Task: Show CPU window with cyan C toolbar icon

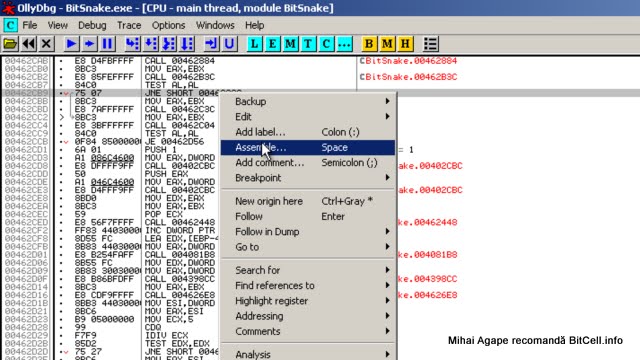Action: coord(326,44)
